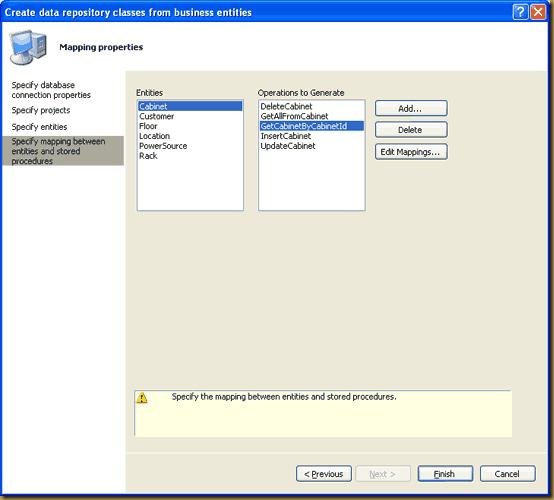Open Specify projects step
554x500 pixels.
(x=41, y=110)
